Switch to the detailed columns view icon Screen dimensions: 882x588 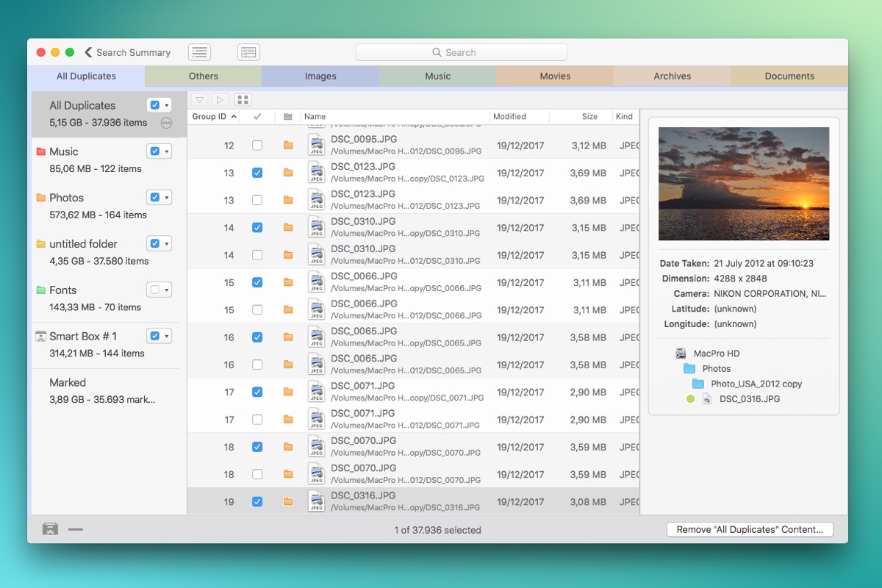(248, 52)
